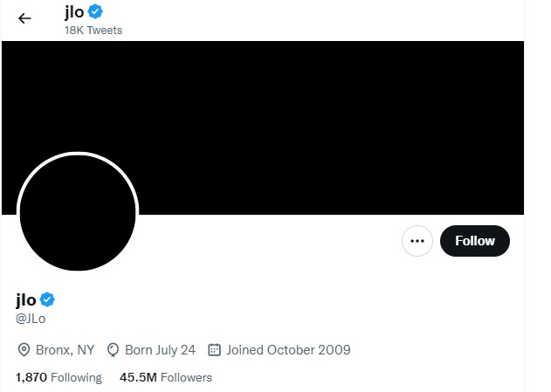The width and height of the screenshot is (551, 392).
Task: Follow the jlo account
Action: [x=474, y=241]
